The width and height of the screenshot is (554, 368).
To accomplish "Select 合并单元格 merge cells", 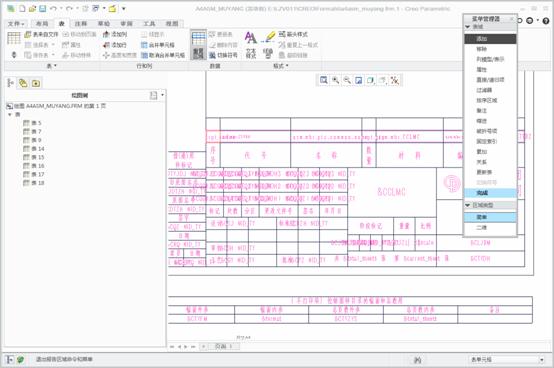I will [158, 45].
